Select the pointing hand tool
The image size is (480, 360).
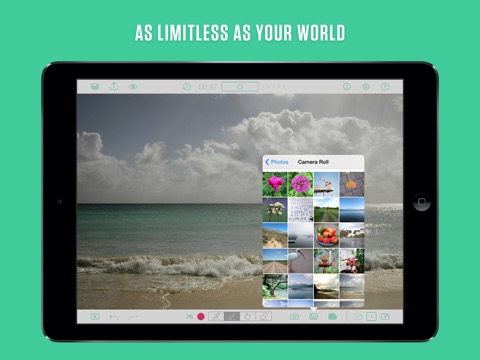[x=248, y=316]
